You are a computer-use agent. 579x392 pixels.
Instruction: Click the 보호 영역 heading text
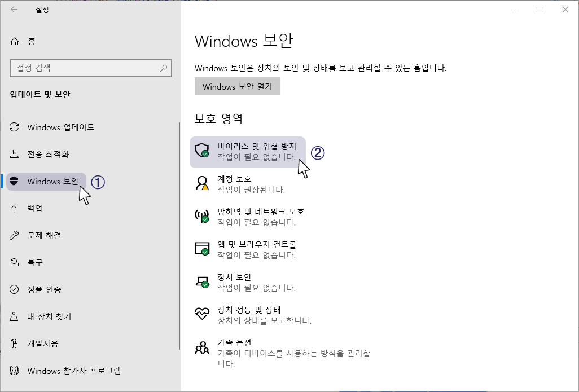click(x=218, y=118)
